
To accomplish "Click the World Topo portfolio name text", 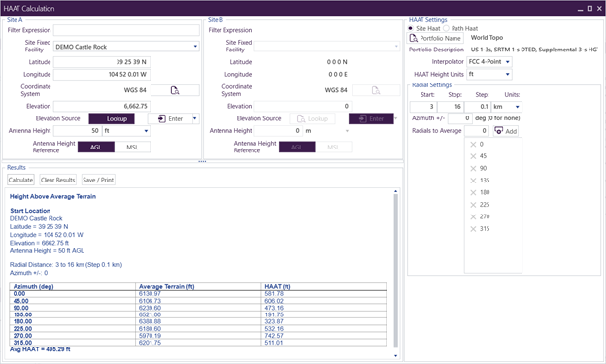I will pyautogui.click(x=487, y=38).
